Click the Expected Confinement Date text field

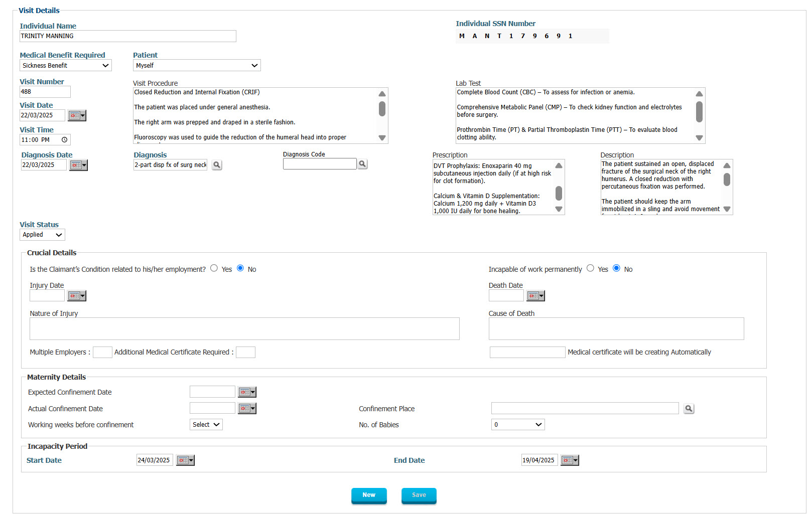tap(212, 392)
